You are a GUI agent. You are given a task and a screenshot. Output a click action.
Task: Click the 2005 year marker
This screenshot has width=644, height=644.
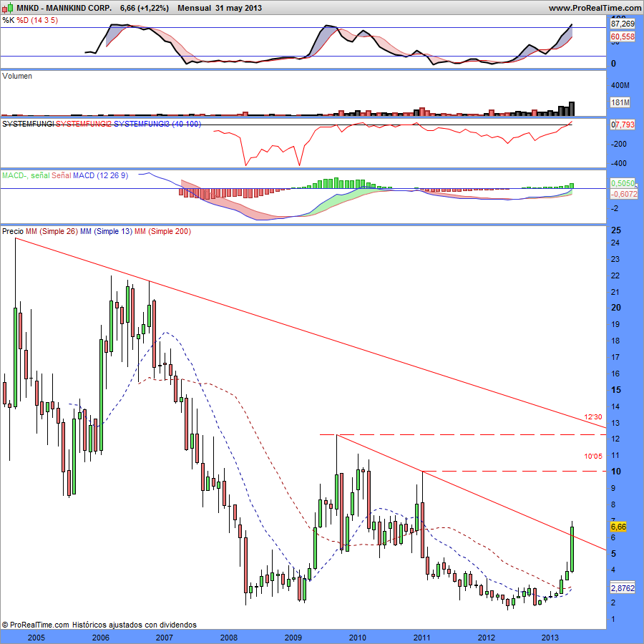pos(36,638)
